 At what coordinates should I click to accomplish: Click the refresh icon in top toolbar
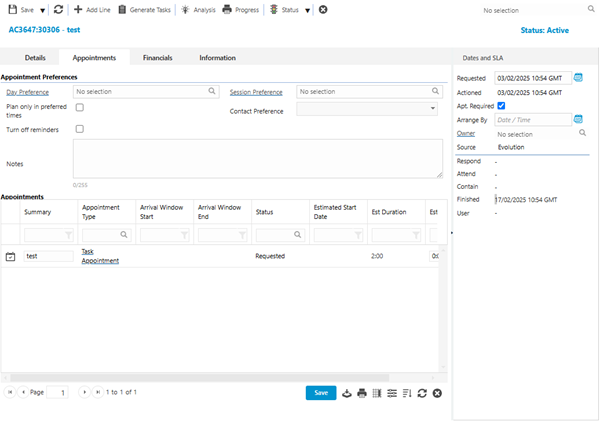tap(59, 10)
